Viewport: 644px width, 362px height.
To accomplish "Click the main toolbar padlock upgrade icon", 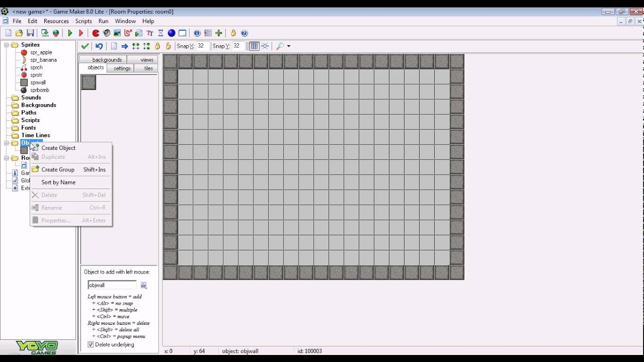I will coord(233,33).
